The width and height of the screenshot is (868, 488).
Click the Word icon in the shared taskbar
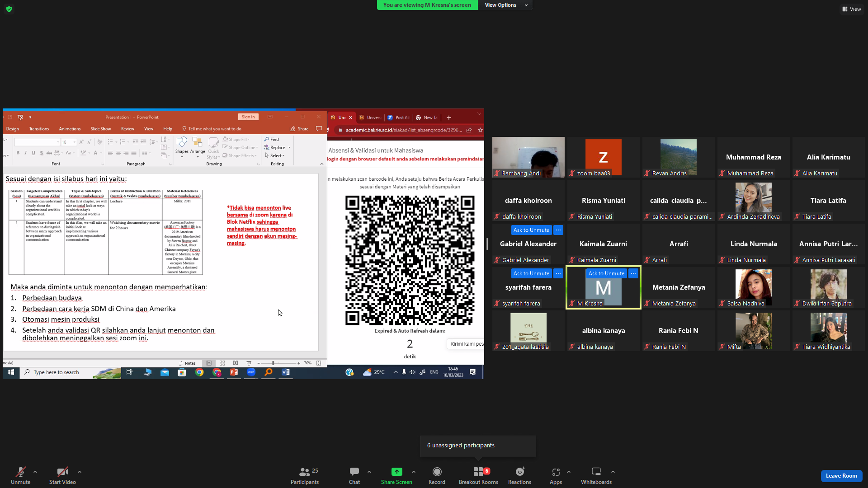286,372
